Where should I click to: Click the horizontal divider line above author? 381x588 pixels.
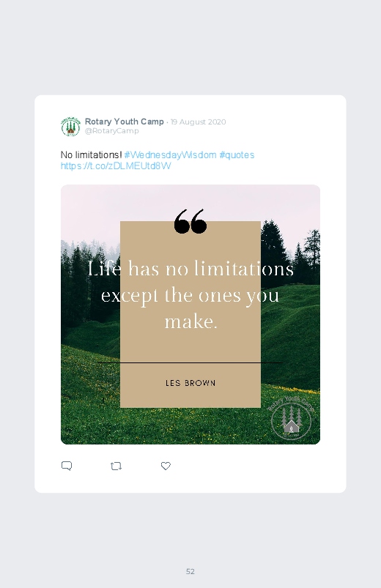point(190,363)
